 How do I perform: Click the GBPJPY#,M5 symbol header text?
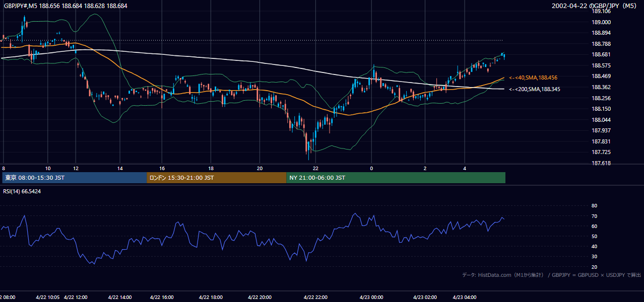coord(65,6)
